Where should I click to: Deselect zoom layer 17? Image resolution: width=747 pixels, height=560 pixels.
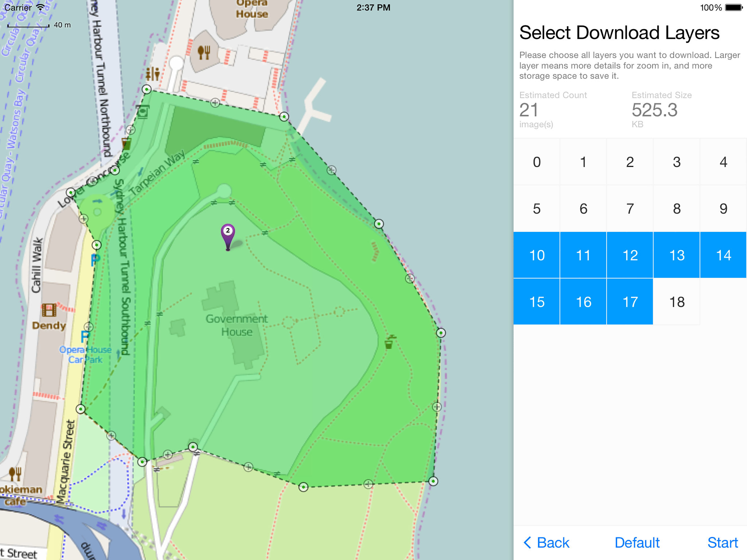pyautogui.click(x=630, y=302)
